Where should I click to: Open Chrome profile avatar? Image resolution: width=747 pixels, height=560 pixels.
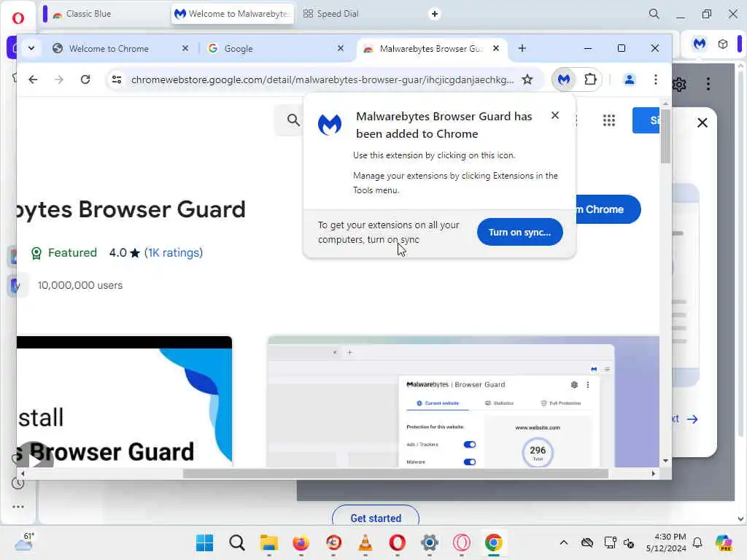[x=630, y=79]
